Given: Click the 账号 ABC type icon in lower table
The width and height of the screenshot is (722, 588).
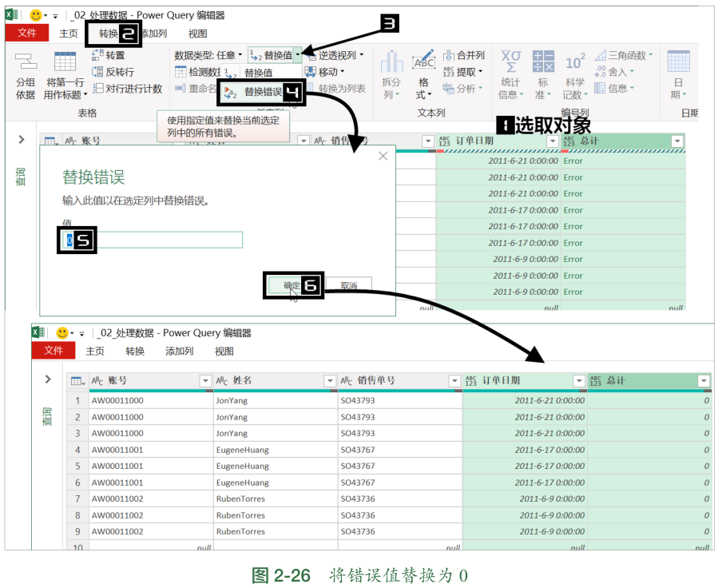Looking at the screenshot, I should [x=97, y=381].
